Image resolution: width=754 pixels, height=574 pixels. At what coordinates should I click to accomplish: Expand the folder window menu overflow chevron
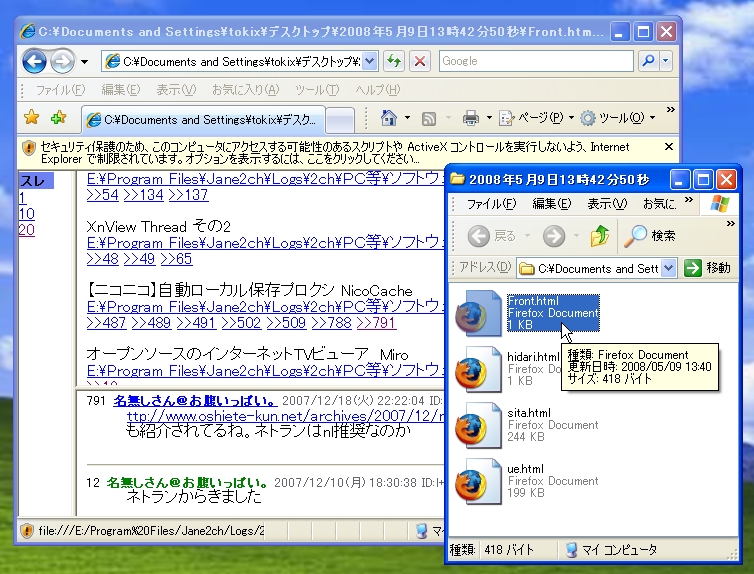coord(689,200)
